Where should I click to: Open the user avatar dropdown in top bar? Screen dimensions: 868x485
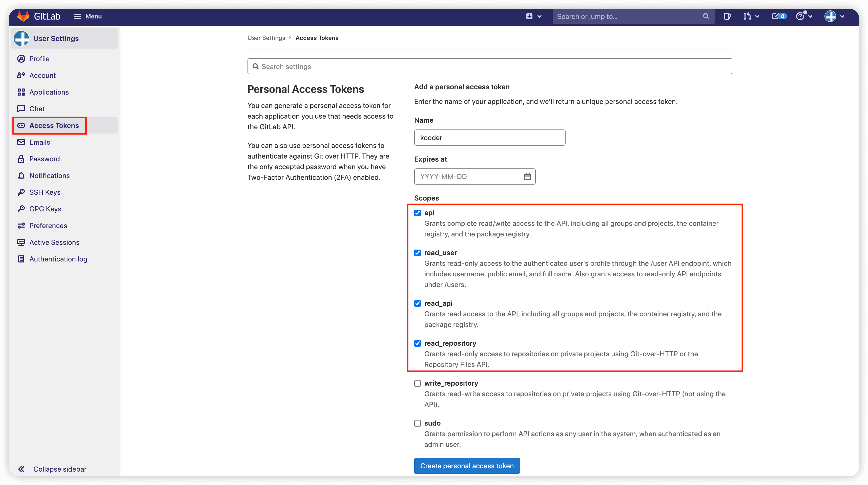pyautogui.click(x=834, y=16)
